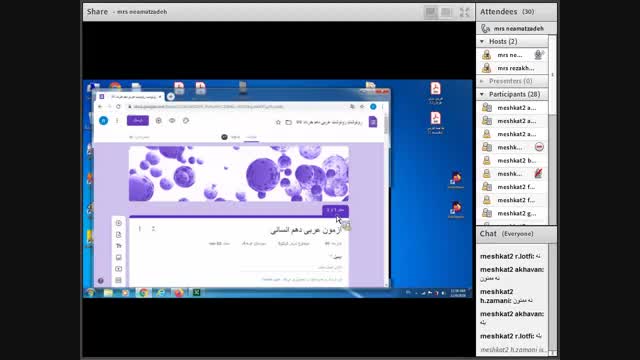Viewport: 640px width, 360px height.
Task: Toggle full screen for the Share pod
Action: point(464,12)
